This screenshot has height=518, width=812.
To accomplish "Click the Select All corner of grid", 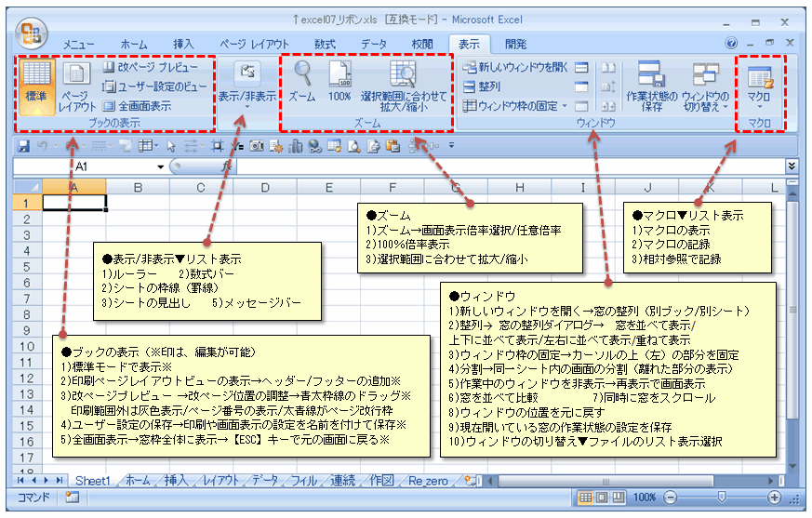I will click(x=28, y=187).
